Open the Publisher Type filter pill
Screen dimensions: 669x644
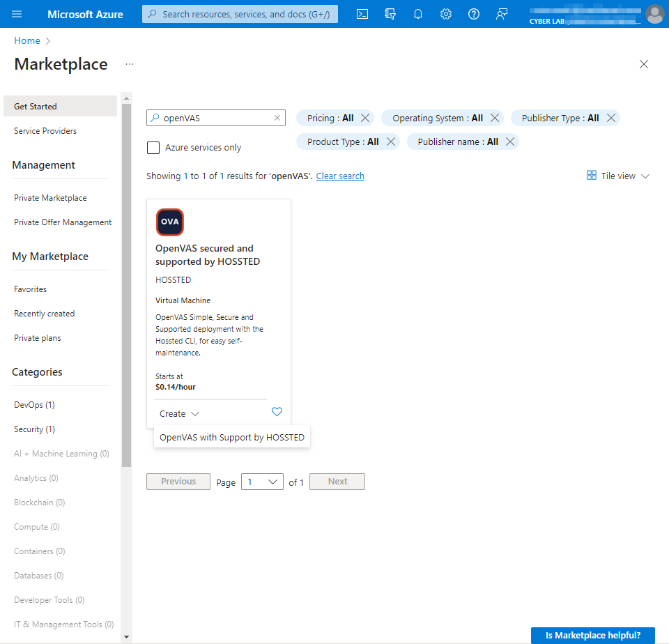tap(560, 118)
